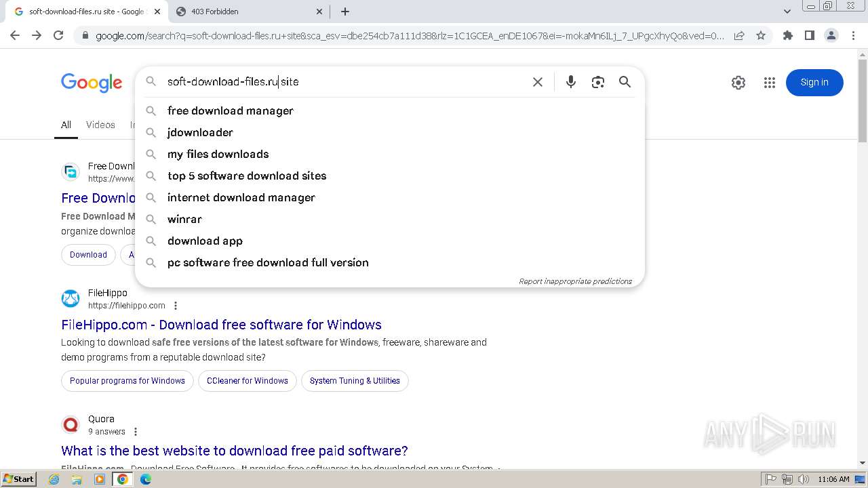This screenshot has height=488, width=868.
Task: Click inside the Google search input field
Action: (346, 82)
